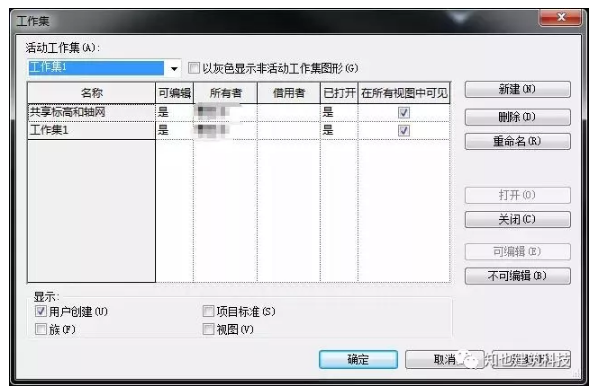The image size is (601, 390).
Task: Click the 重命名 button
Action: 517,141
